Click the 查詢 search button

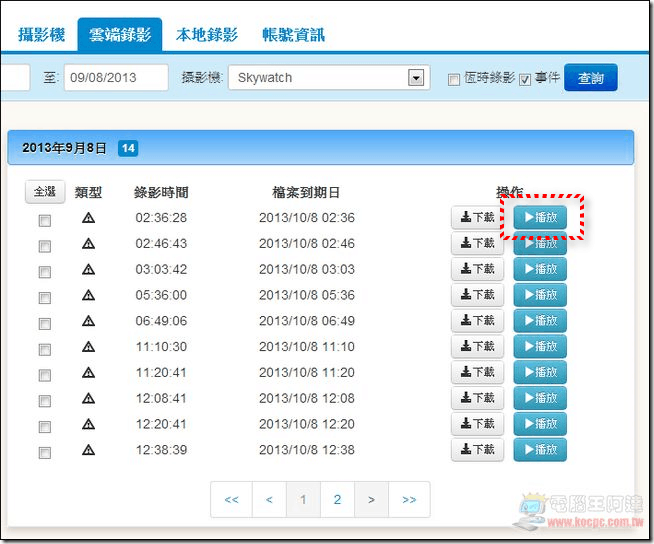click(x=591, y=77)
